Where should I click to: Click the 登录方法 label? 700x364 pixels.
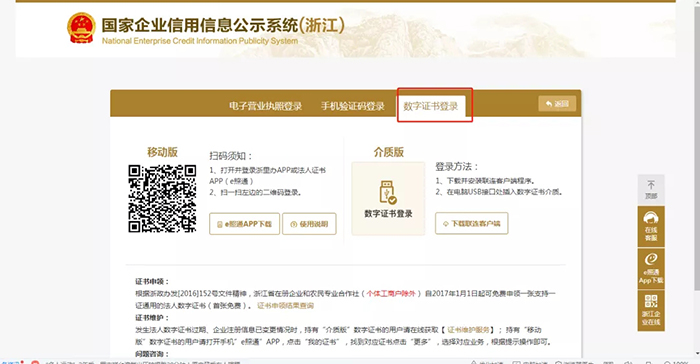click(457, 167)
